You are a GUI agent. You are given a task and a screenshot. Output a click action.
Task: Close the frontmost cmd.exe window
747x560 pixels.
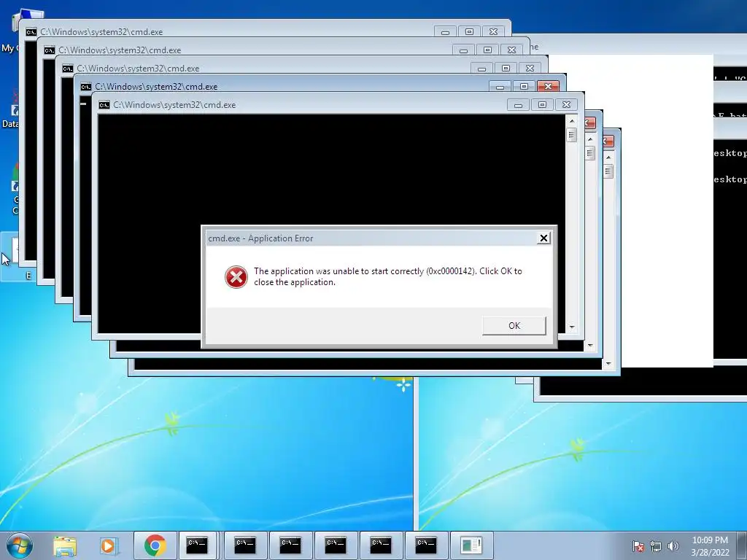click(x=566, y=105)
